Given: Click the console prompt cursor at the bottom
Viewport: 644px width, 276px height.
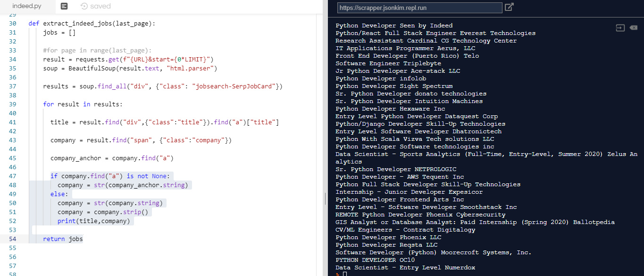Looking at the screenshot, I should point(345,274).
